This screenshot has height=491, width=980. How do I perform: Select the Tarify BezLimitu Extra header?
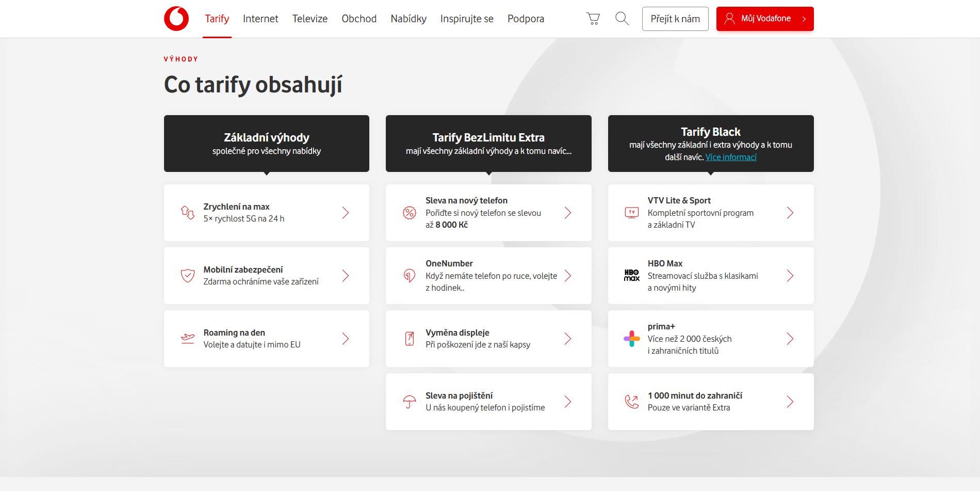(488, 144)
